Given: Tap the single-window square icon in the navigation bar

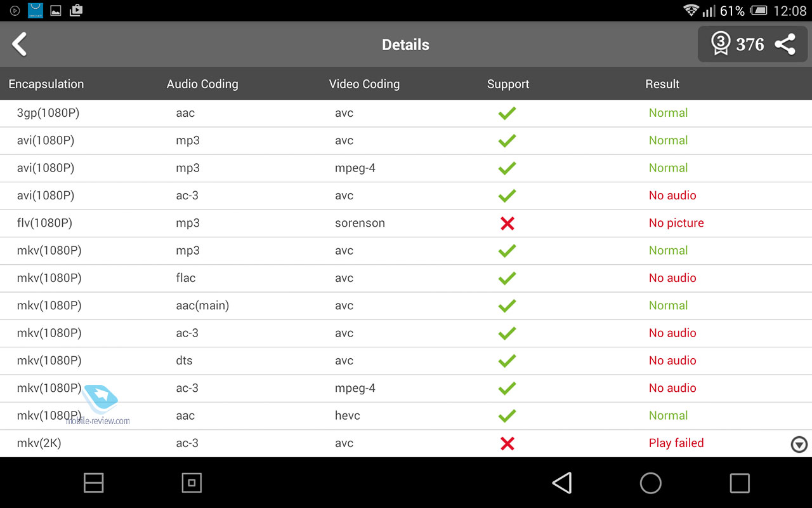Looking at the screenshot, I should [192, 483].
